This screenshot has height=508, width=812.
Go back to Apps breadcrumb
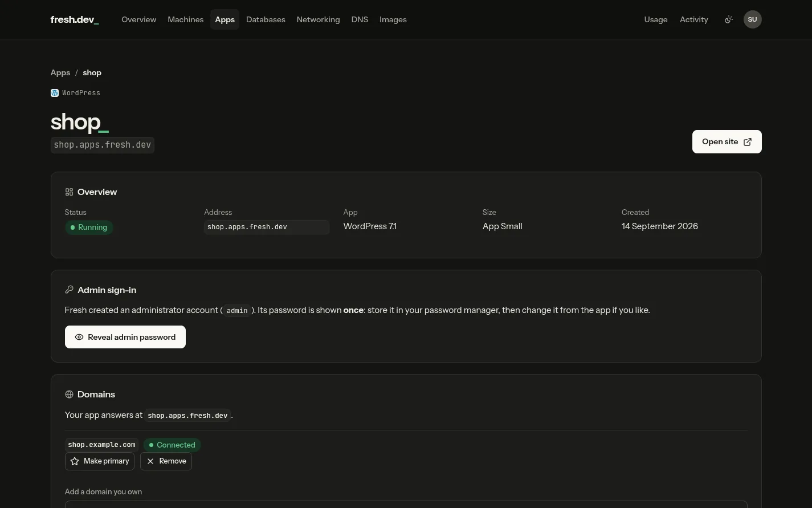[x=60, y=72]
